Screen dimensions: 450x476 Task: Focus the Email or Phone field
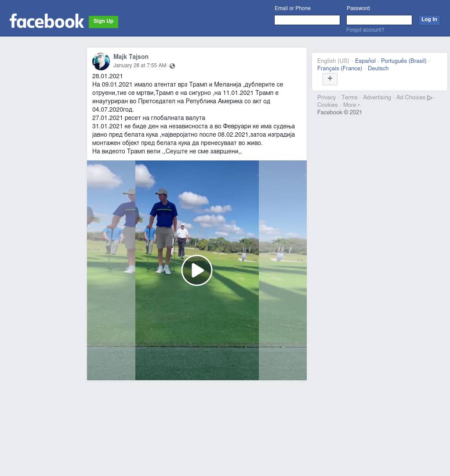(x=307, y=20)
